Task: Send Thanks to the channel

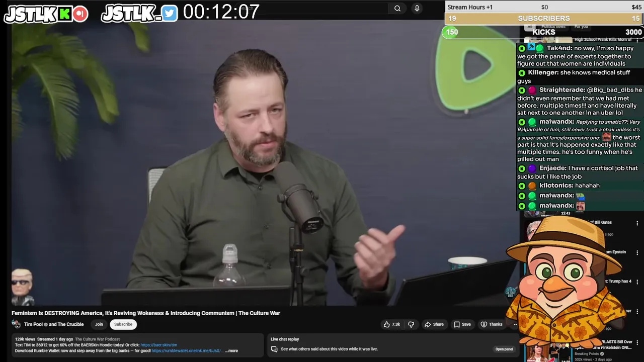Action: [x=492, y=324]
